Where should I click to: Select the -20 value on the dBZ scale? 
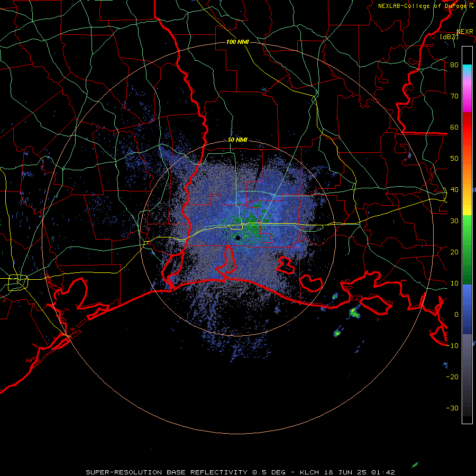[452, 377]
